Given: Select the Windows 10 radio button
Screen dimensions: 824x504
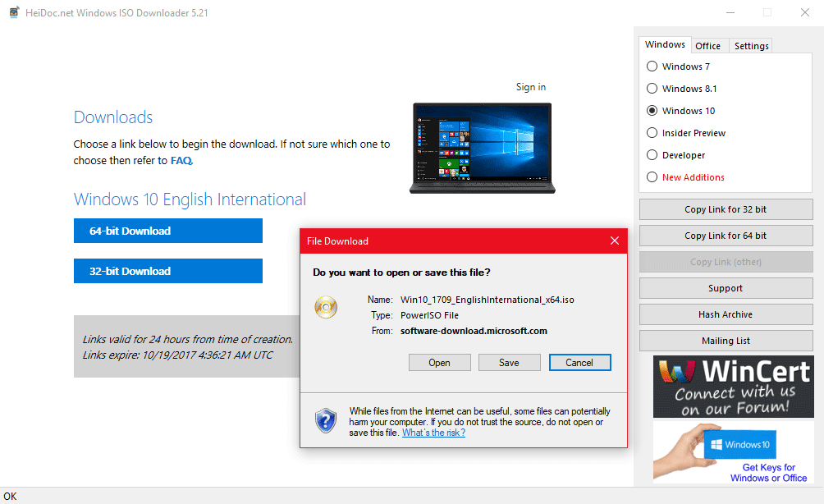Looking at the screenshot, I should click(x=652, y=110).
